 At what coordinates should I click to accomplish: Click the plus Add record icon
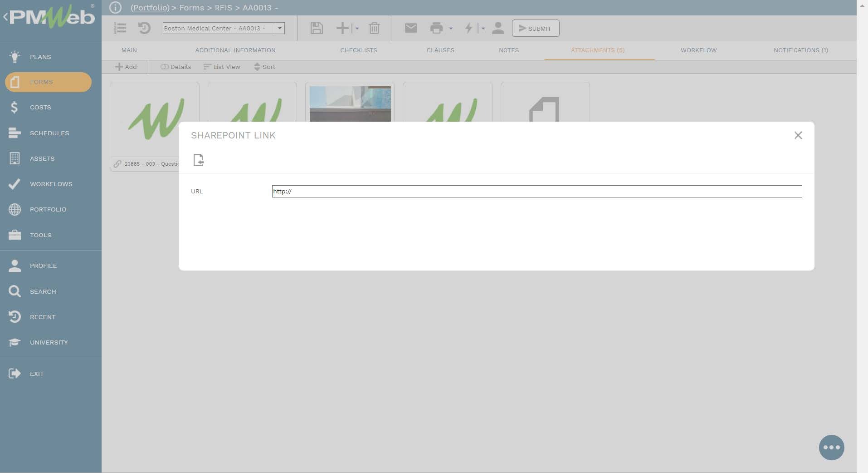(342, 28)
